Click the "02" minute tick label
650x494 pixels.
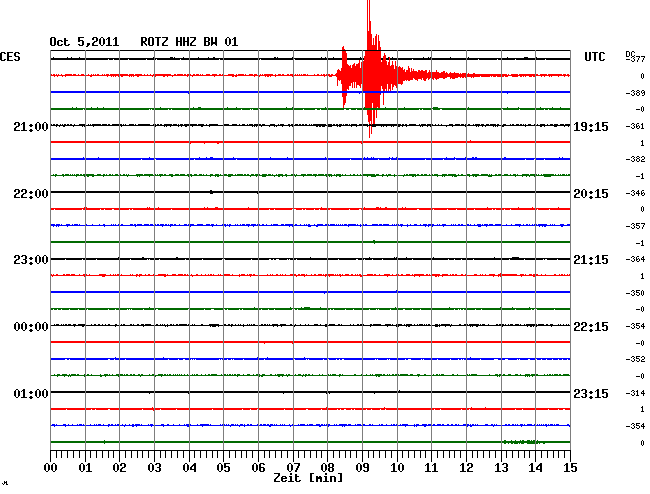119,468
